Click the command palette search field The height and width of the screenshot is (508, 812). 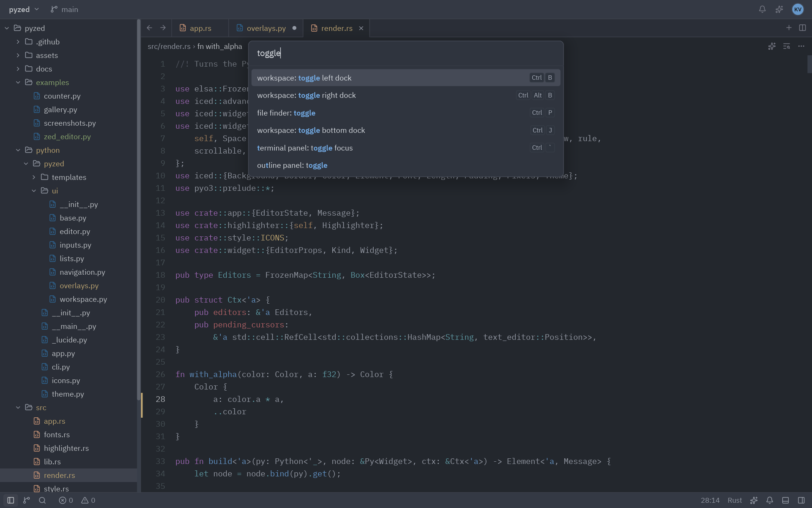406,53
